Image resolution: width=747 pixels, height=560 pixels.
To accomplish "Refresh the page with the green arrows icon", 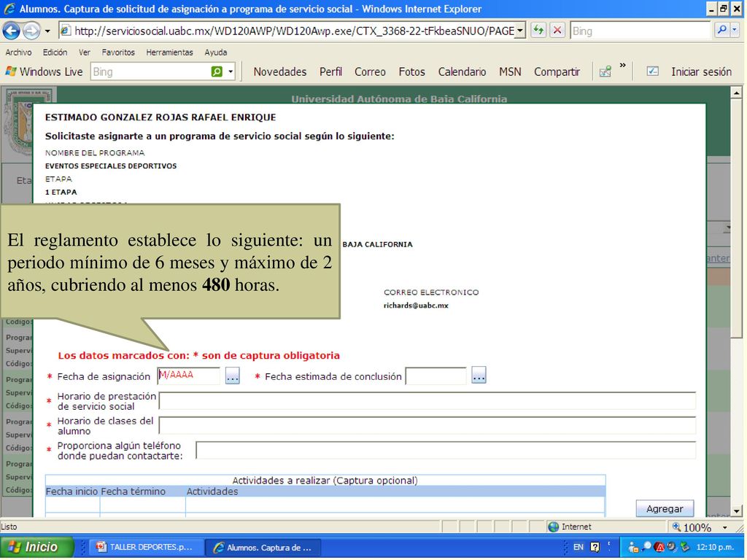I will (x=538, y=31).
